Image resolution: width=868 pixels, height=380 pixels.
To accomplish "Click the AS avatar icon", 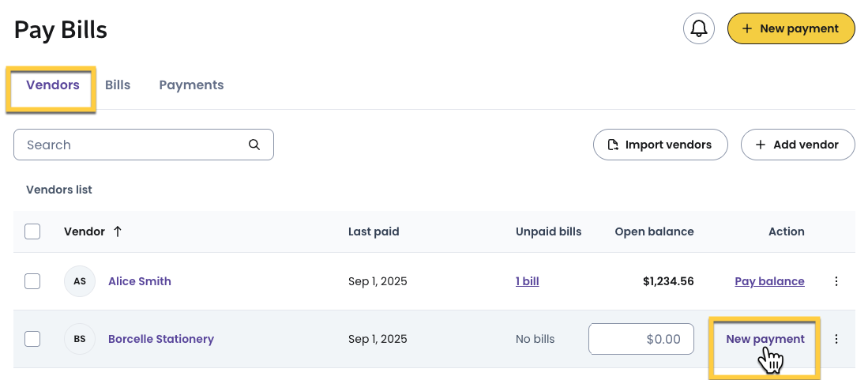I will tap(80, 281).
